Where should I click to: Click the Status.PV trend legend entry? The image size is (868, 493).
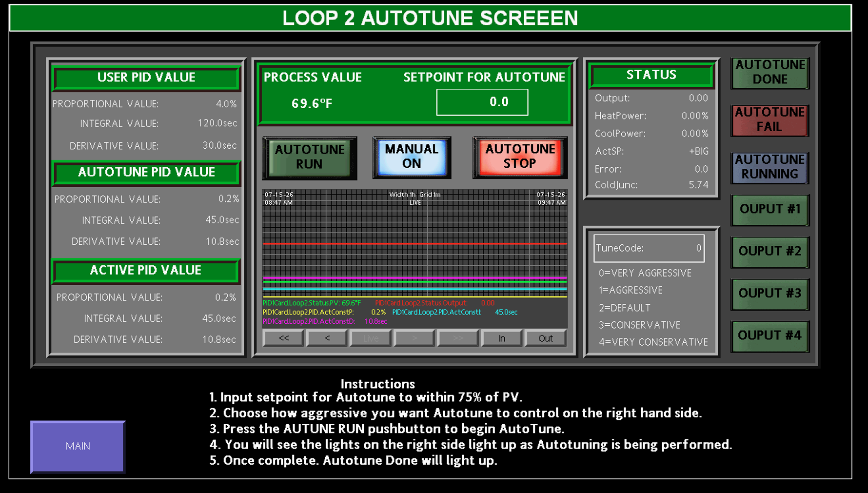coord(312,303)
